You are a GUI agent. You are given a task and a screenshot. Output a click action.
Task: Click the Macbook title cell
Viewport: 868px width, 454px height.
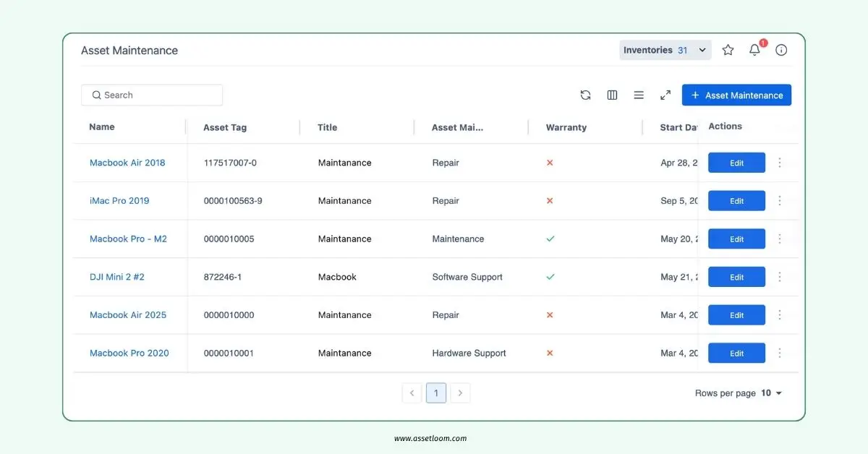click(337, 277)
